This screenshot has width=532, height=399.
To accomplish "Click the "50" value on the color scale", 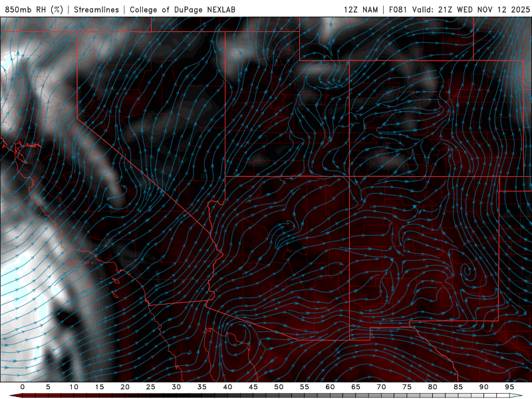I will tap(279, 387).
